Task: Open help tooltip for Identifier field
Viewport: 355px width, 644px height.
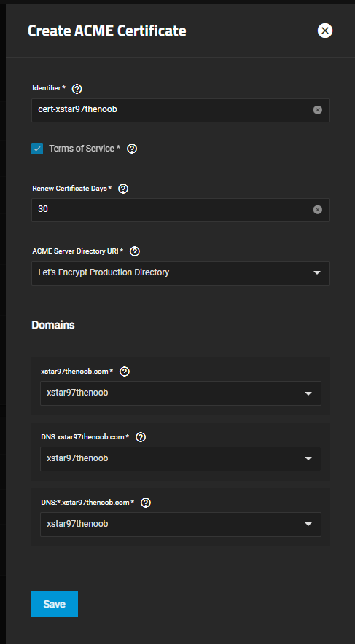Action: [x=77, y=89]
